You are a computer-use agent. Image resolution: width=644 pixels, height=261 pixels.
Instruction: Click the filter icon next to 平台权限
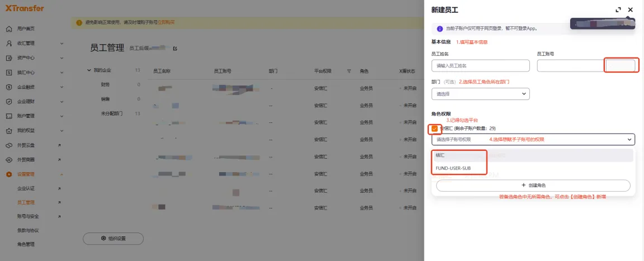tap(349, 72)
